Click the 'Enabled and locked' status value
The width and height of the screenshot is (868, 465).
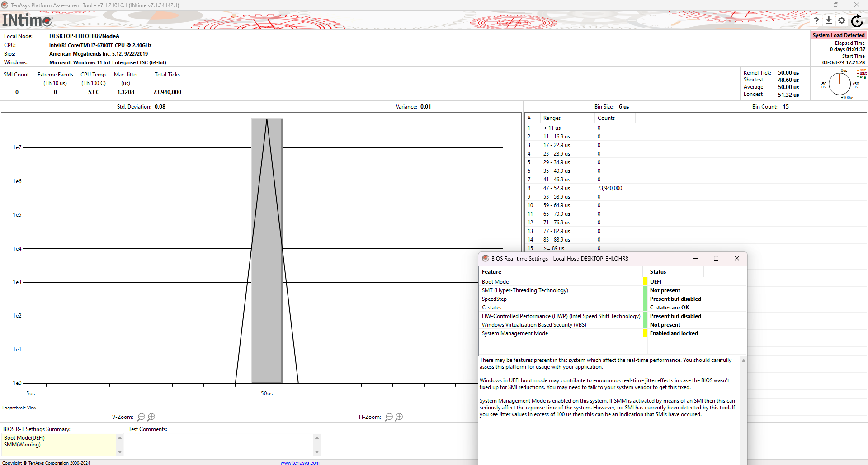point(674,333)
